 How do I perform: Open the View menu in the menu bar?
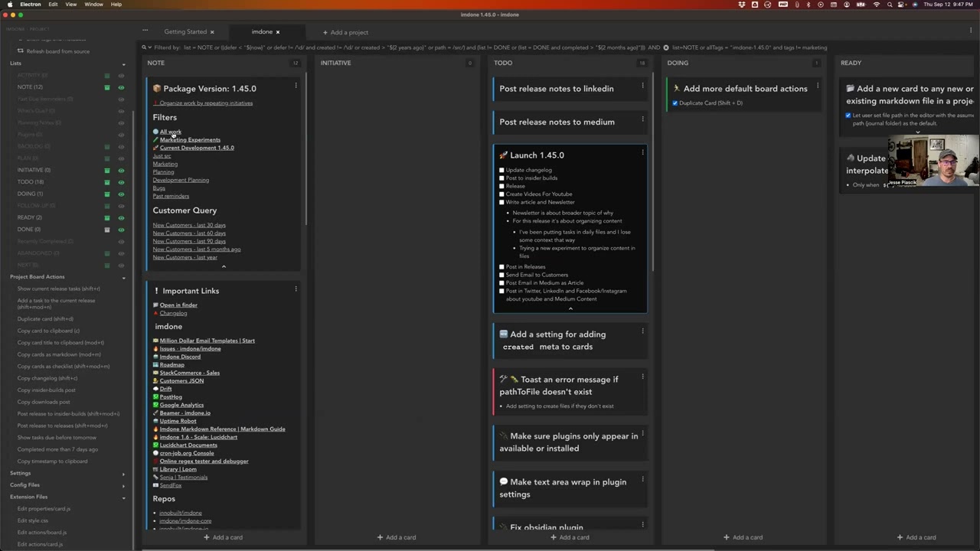70,5
